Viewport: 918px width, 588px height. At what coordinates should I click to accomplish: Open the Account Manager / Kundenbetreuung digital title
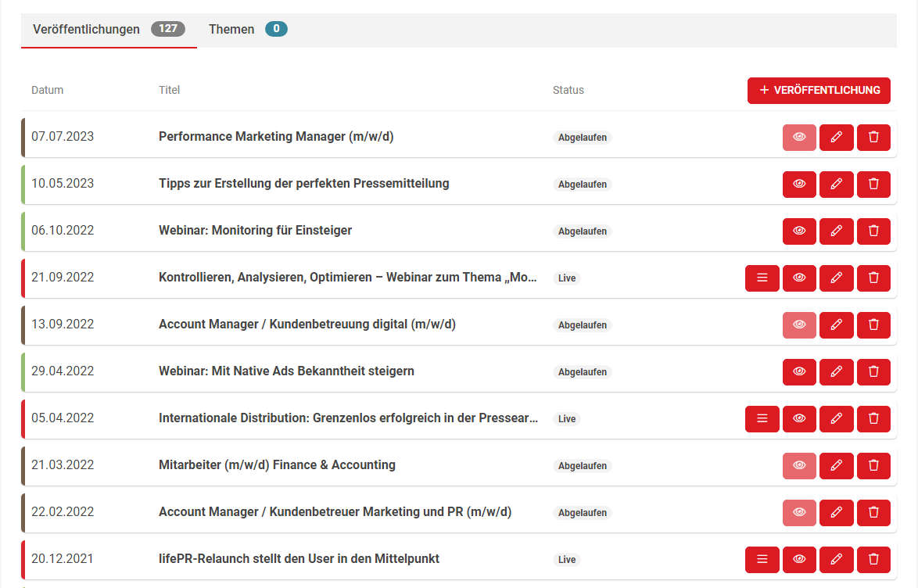coord(307,324)
